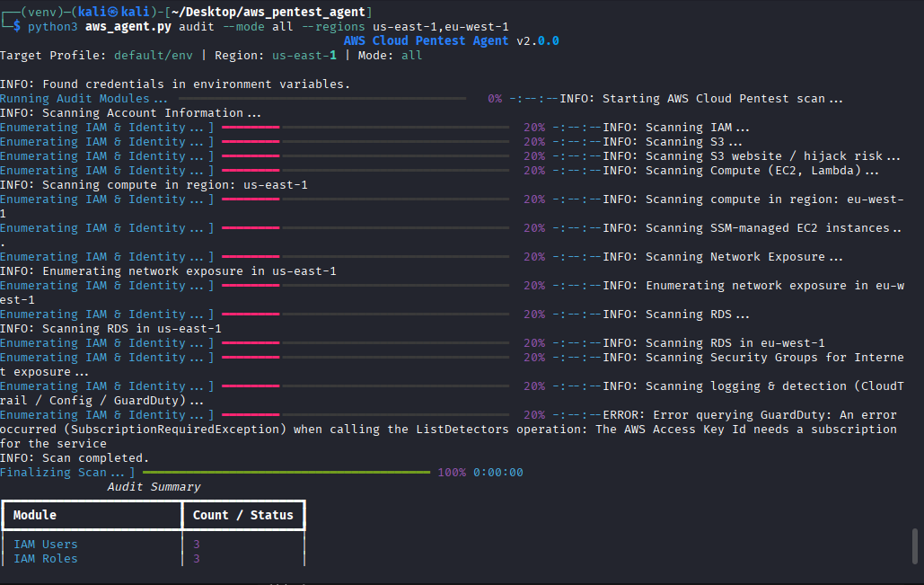Click the us-east-1,eu-west-1 regions value

click(x=440, y=27)
